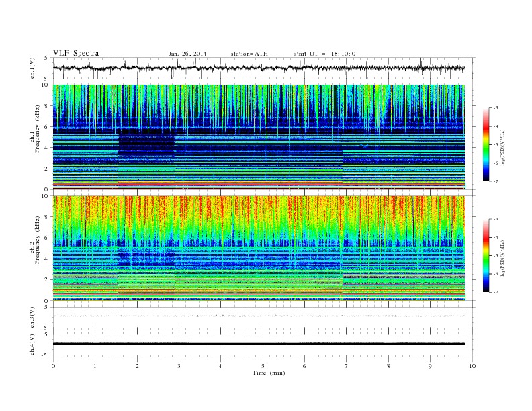The image size is (532, 411).
Task: Click the log(PSD) label beside ch.1 color bar
Action: click(502, 146)
